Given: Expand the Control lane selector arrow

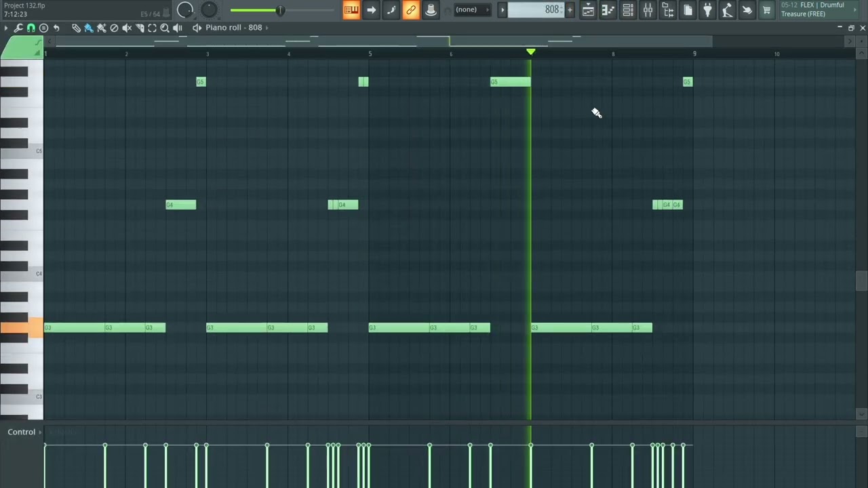Looking at the screenshot, I should click(41, 432).
